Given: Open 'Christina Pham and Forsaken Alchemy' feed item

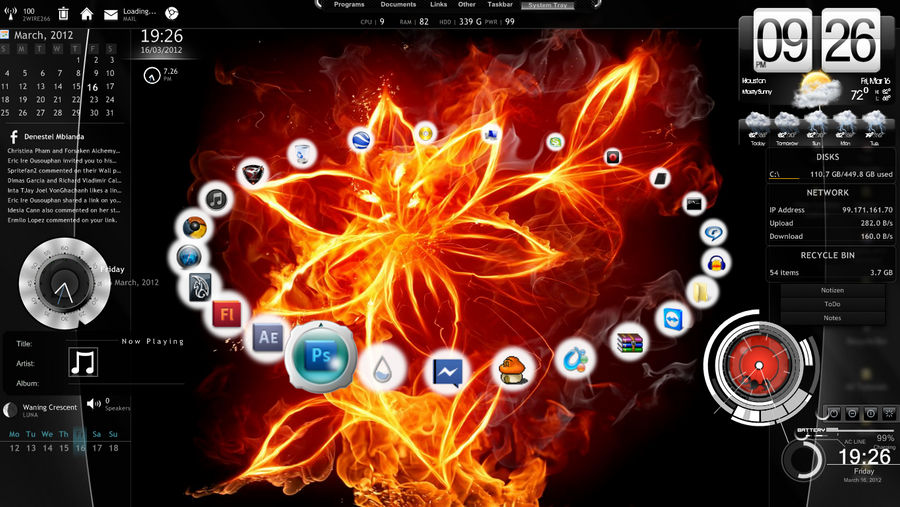Looking at the screenshot, I should pyautogui.click(x=64, y=150).
